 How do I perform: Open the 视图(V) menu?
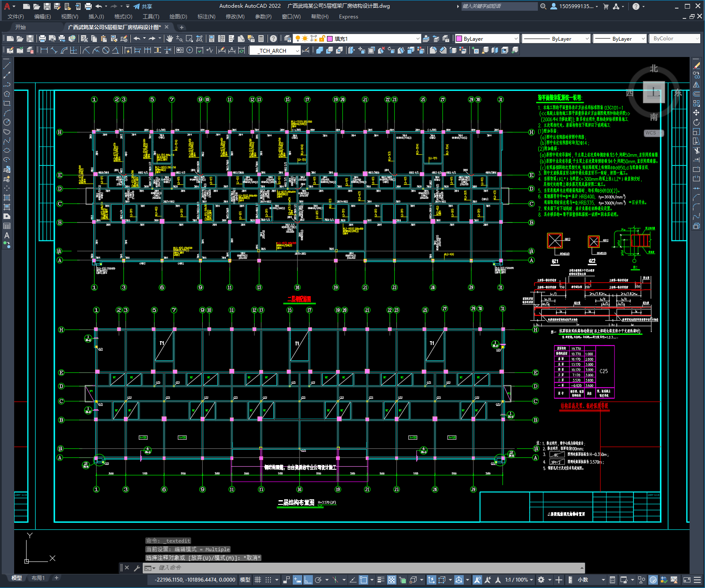69,17
